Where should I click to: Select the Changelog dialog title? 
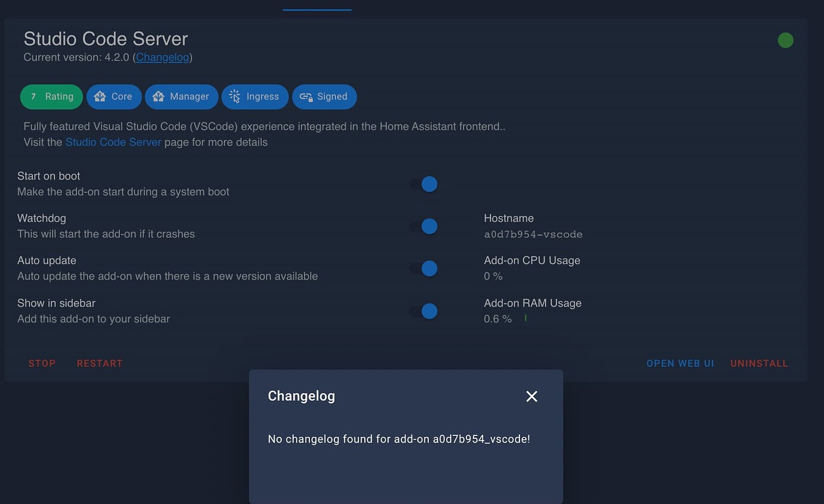301,396
